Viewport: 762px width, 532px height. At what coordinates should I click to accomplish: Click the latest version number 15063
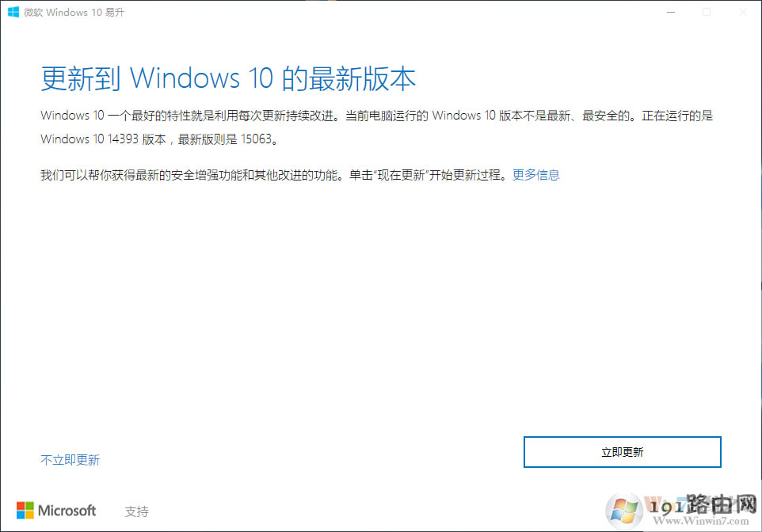pos(256,139)
